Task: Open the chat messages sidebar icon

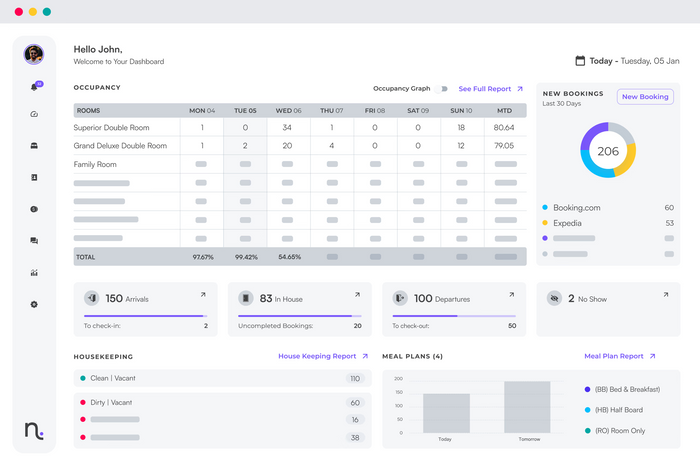Action: (x=34, y=241)
